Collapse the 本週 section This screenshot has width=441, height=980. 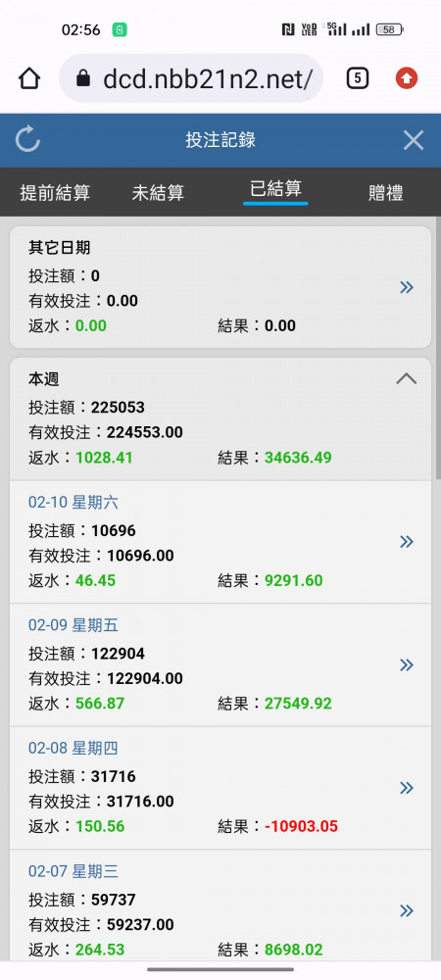[407, 378]
